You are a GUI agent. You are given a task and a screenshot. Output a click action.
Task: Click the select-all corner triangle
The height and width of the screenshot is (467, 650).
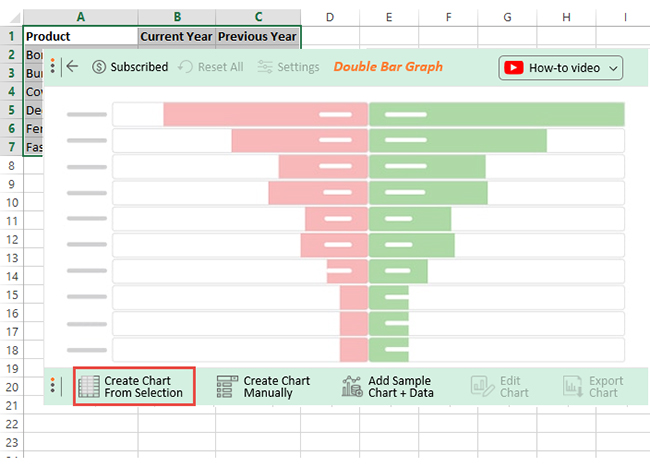point(15,18)
